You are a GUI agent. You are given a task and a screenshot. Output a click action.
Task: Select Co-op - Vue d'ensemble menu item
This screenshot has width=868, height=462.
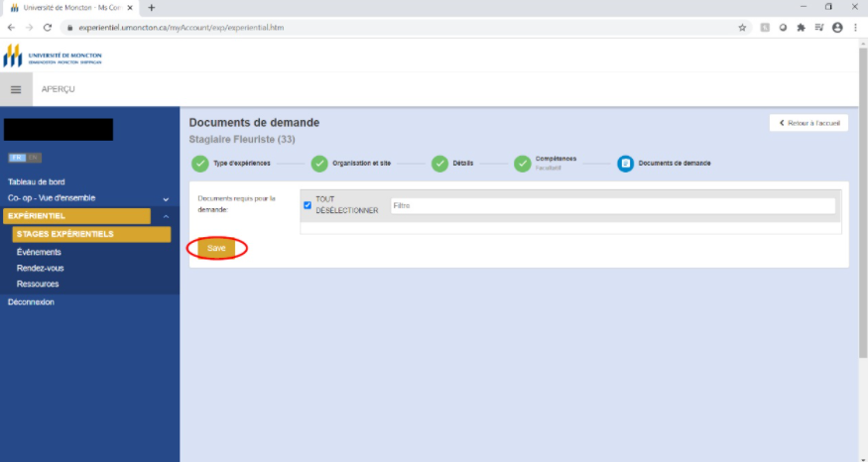click(x=52, y=198)
